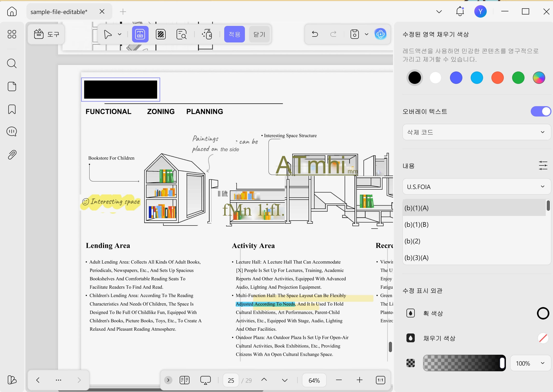Choose the (b)(3)(A) code entry
Image resolution: width=553 pixels, height=392 pixels.
pyautogui.click(x=474, y=258)
